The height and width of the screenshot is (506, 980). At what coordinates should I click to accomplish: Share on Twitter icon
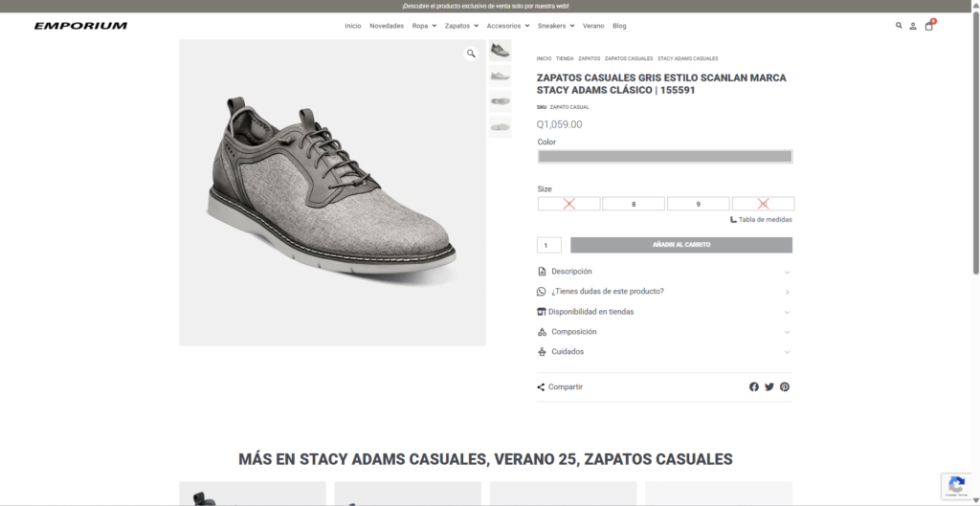(769, 386)
